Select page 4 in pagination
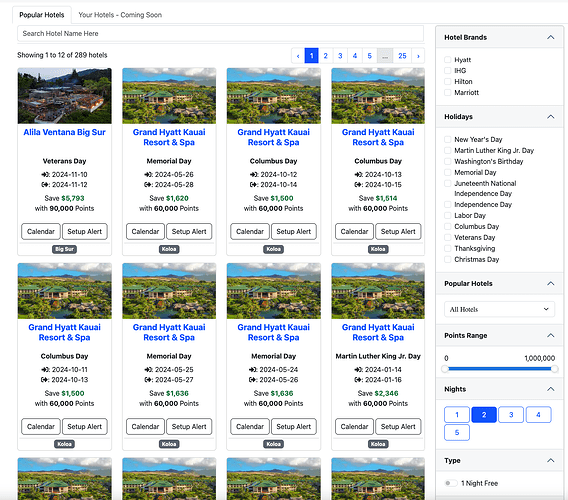The width and height of the screenshot is (568, 500). (355, 56)
